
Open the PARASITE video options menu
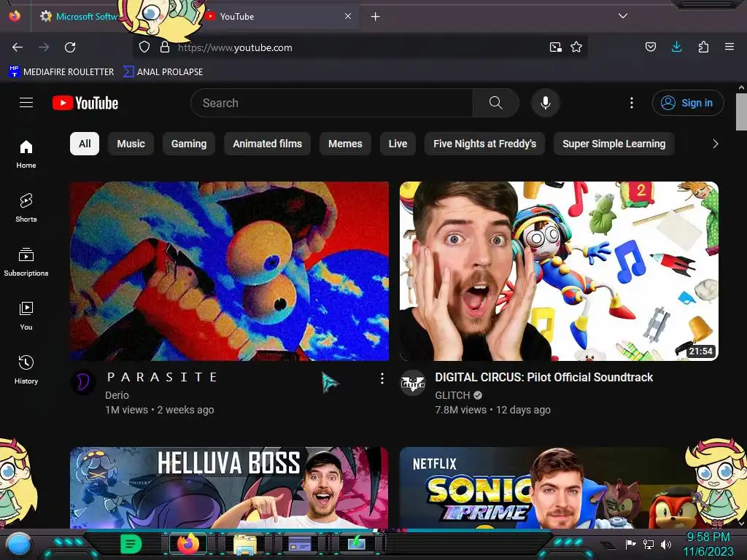[x=382, y=378]
